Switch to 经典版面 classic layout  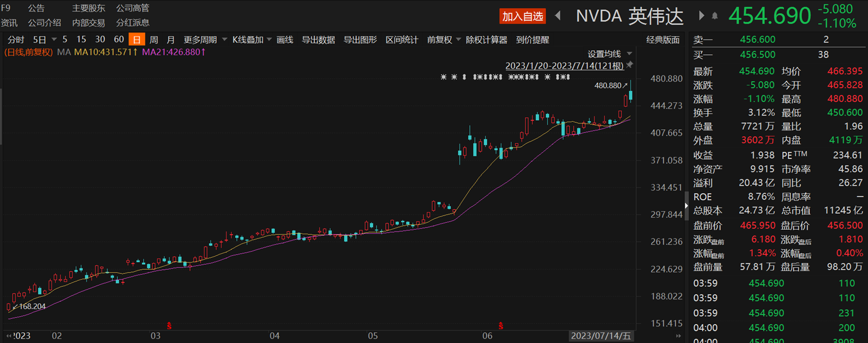point(663,39)
